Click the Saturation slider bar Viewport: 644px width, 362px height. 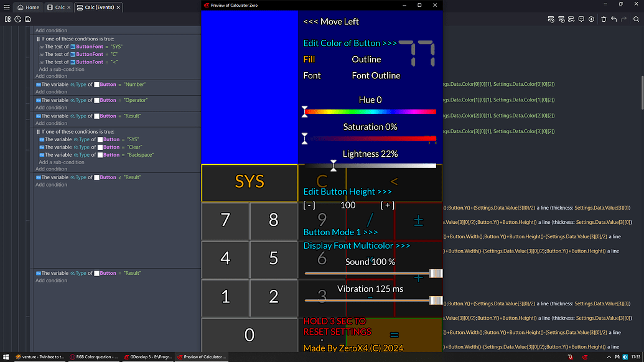pyautogui.click(x=370, y=139)
